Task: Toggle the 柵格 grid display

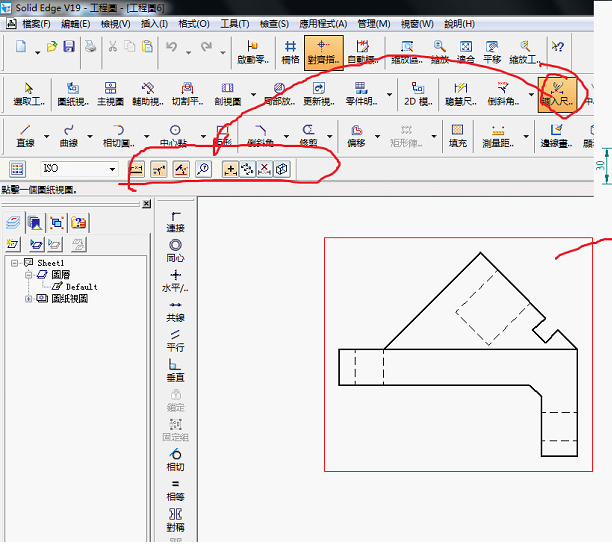Action: pos(290,53)
